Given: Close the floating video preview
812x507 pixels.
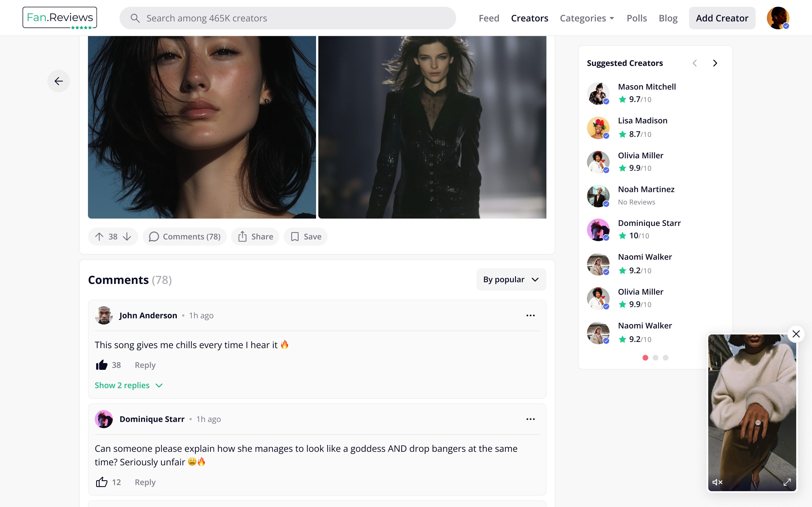Looking at the screenshot, I should click(x=796, y=334).
